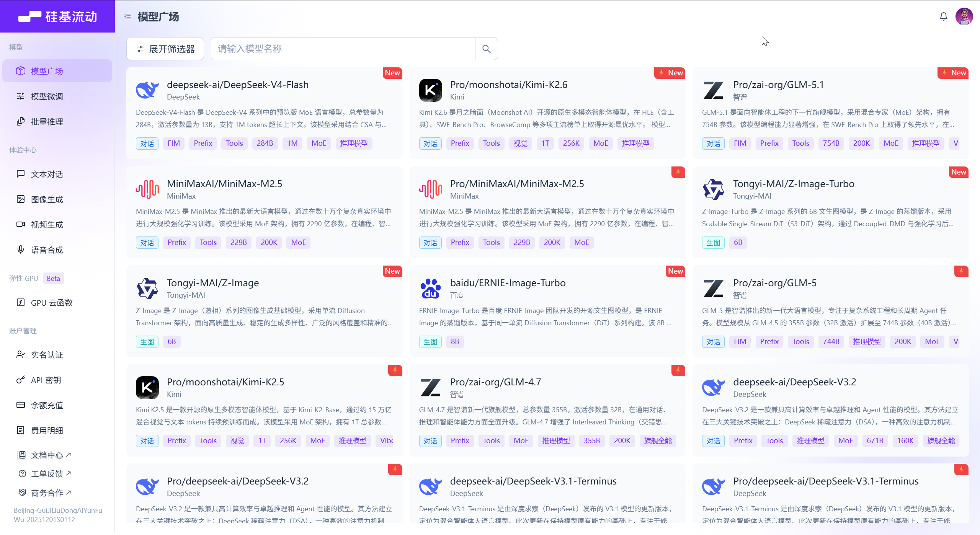Click the Pro/deepseek-ai/DeepSeek-V3.2 whale logo
The height and width of the screenshot is (535, 980).
pos(147,487)
